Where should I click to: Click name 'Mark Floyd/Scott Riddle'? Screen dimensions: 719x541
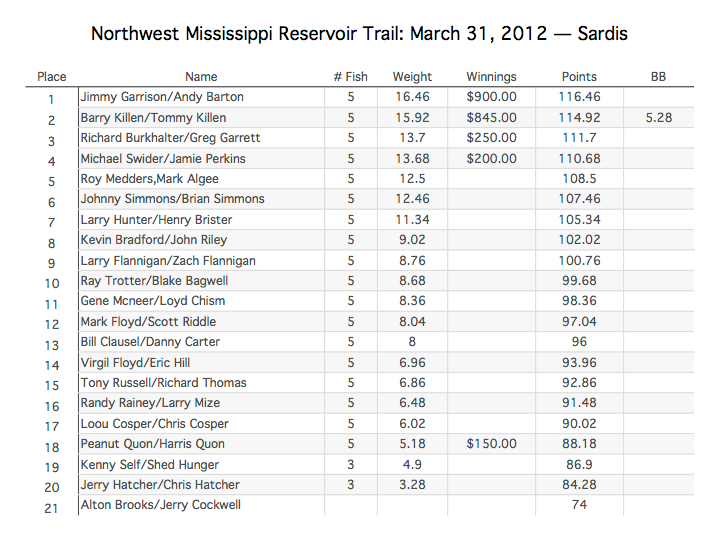click(149, 321)
